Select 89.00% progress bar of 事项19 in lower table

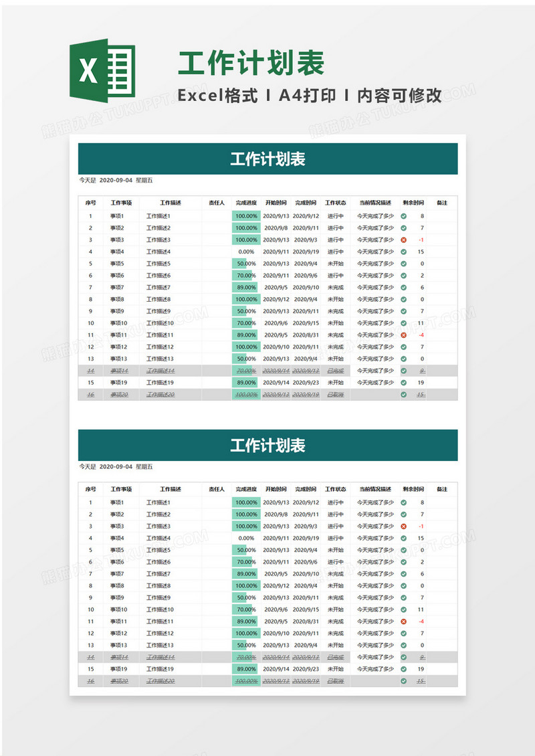click(x=246, y=669)
